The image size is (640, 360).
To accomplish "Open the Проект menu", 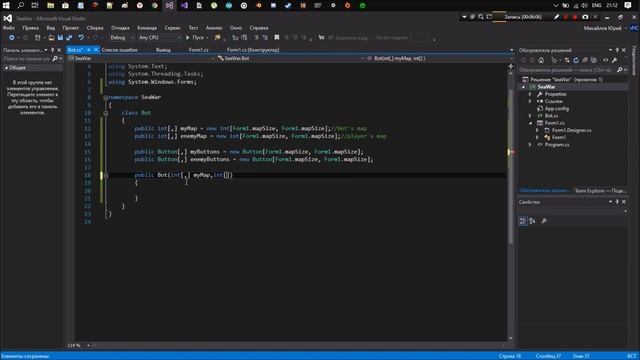I will pyautogui.click(x=71, y=28).
